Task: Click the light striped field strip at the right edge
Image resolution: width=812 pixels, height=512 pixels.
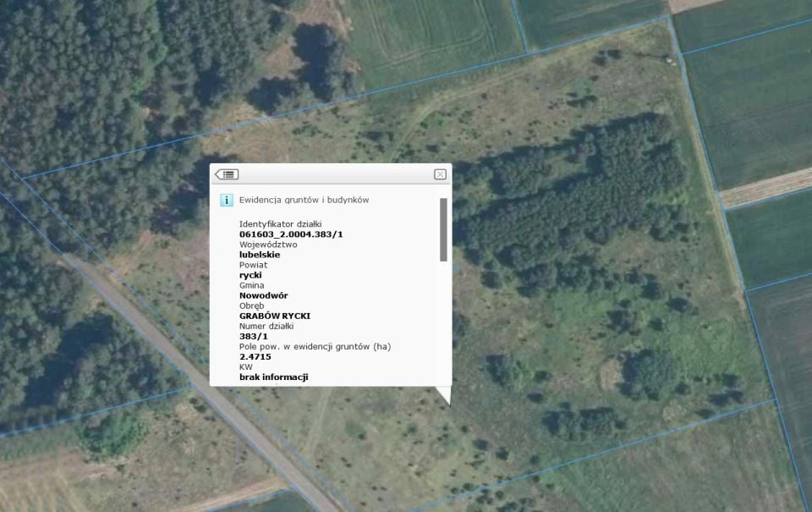Action: [766, 188]
